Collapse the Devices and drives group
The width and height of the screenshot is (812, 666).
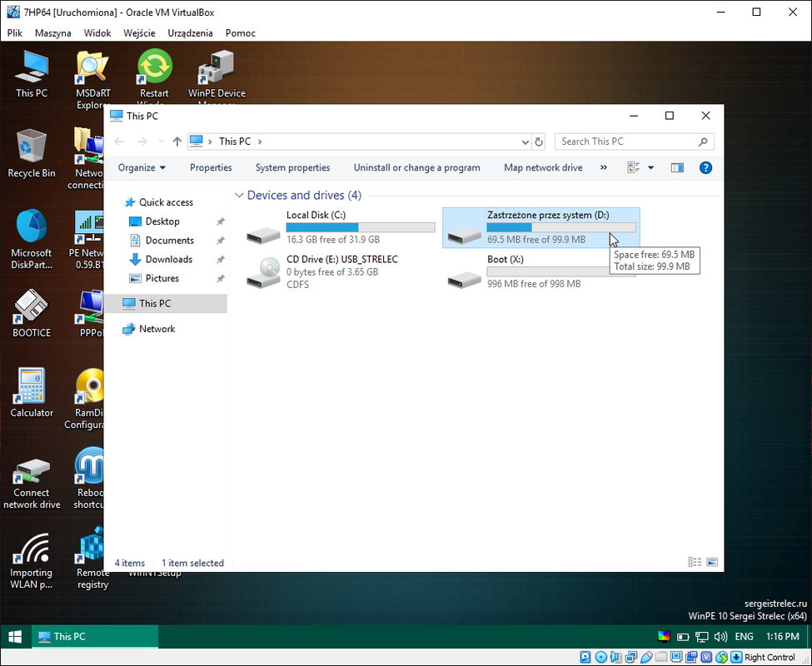pyautogui.click(x=239, y=195)
